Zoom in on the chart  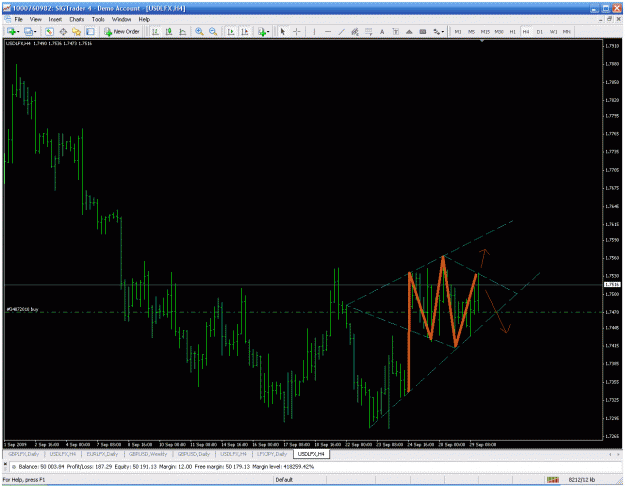199,31
